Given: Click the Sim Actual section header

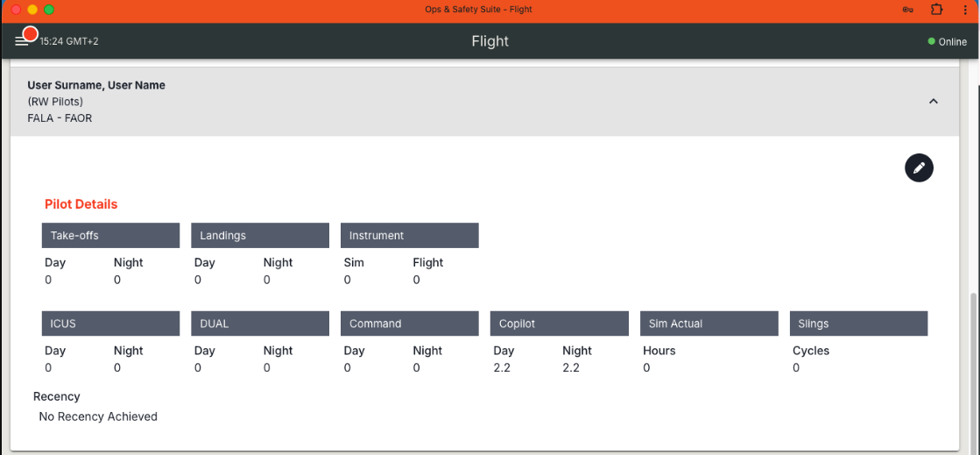Looking at the screenshot, I should pyautogui.click(x=709, y=323).
